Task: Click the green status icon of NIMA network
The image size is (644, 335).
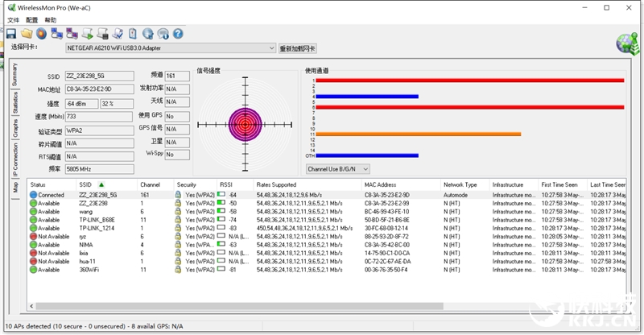Action: tap(33, 245)
